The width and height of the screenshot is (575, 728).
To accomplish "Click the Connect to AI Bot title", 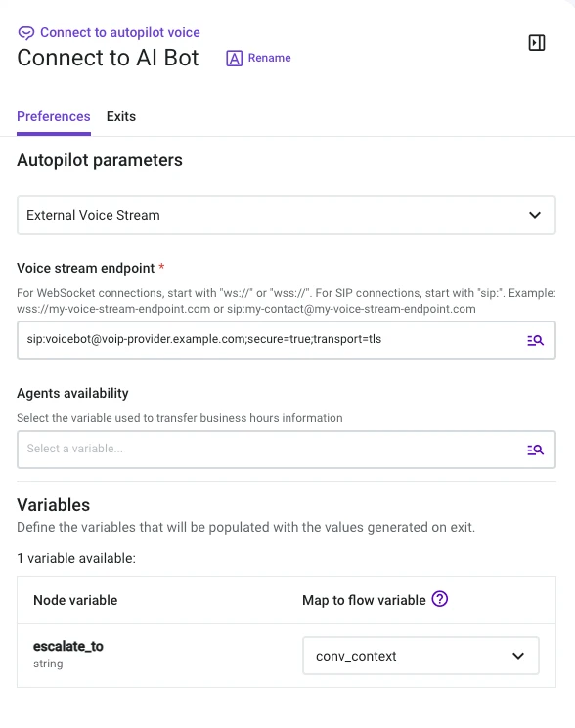I will (108, 58).
